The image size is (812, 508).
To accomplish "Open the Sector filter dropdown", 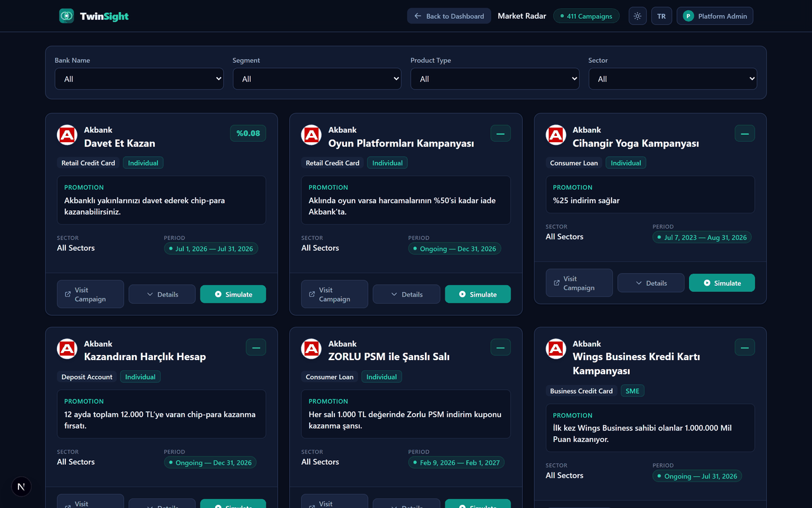I will click(x=673, y=79).
